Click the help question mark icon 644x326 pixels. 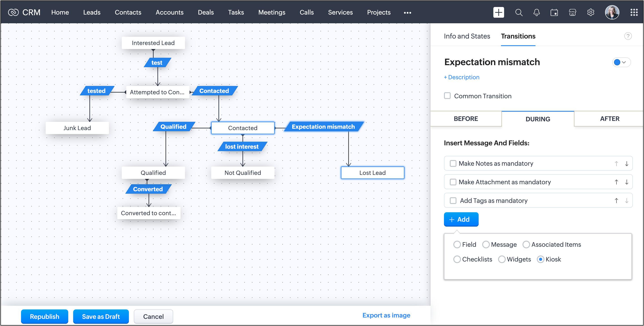click(x=628, y=36)
